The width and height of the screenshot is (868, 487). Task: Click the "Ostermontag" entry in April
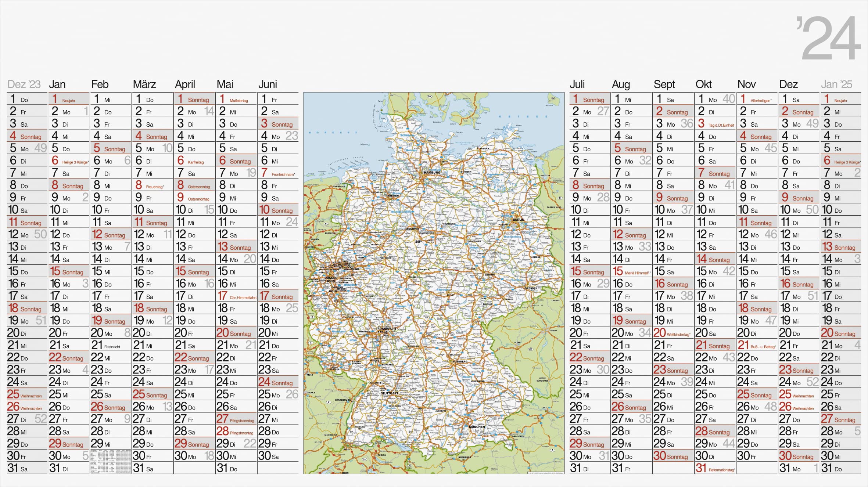[198, 199]
